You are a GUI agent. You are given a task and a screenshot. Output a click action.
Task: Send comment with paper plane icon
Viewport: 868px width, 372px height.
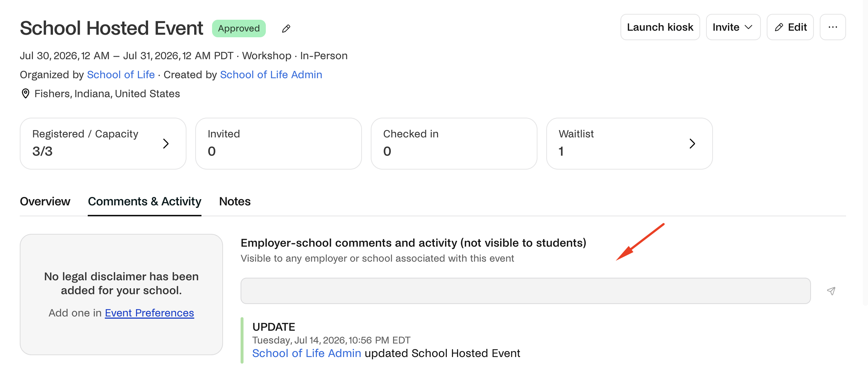[x=831, y=291]
